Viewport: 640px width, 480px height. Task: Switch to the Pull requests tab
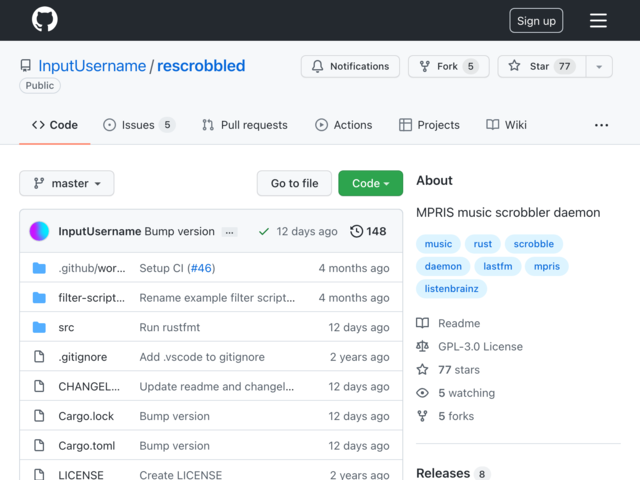(x=244, y=125)
